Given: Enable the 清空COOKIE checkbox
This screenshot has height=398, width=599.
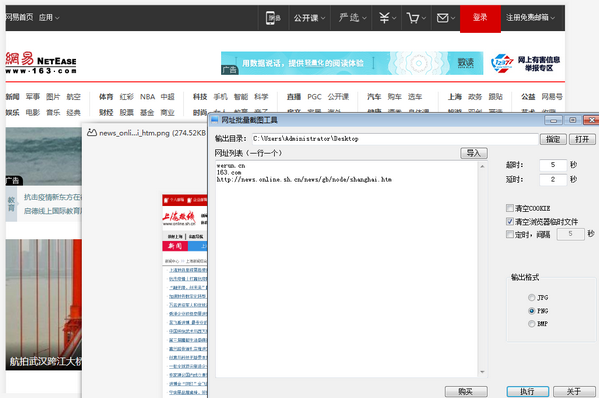Looking at the screenshot, I should pyautogui.click(x=510, y=208).
